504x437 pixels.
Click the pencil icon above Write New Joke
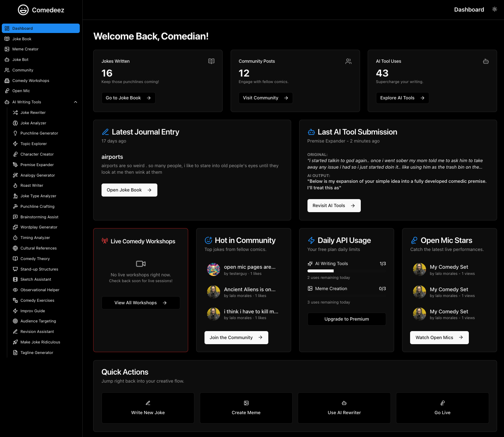click(x=148, y=403)
